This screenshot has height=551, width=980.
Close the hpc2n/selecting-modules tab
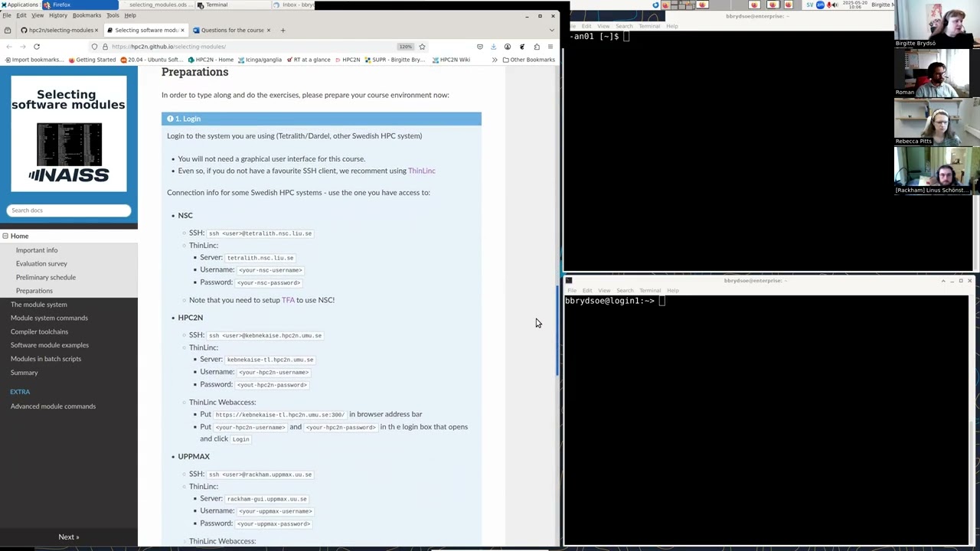(x=96, y=30)
